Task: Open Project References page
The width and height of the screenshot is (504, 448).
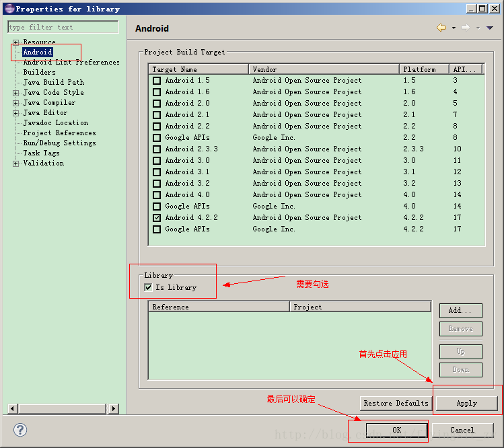Action: [x=59, y=133]
